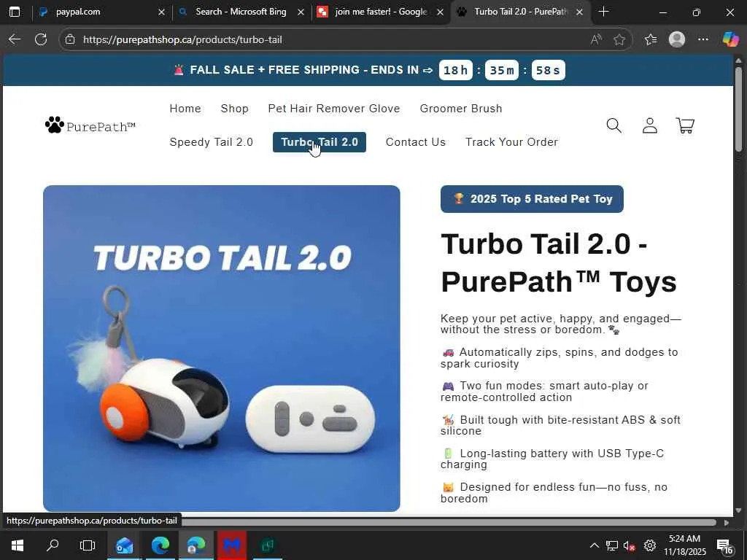Click the Turbo Tail 2.0 product image
The image size is (747, 560).
[222, 348]
